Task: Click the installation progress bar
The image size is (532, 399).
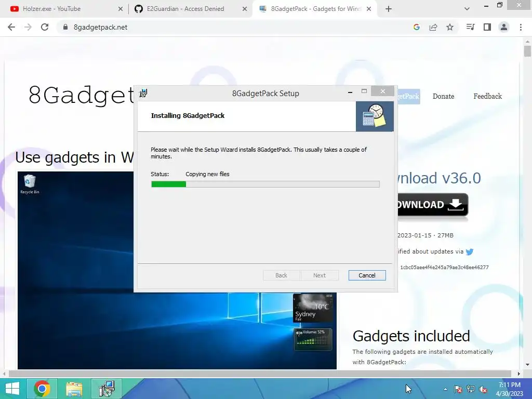Action: pyautogui.click(x=265, y=184)
